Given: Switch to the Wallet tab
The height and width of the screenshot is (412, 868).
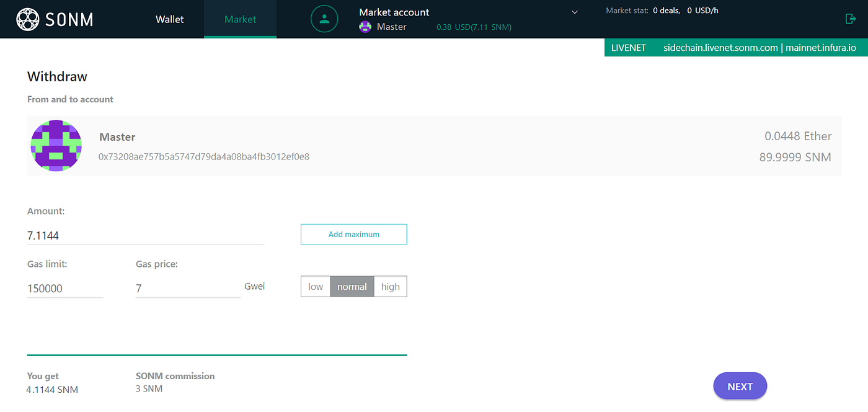Looking at the screenshot, I should 170,19.
